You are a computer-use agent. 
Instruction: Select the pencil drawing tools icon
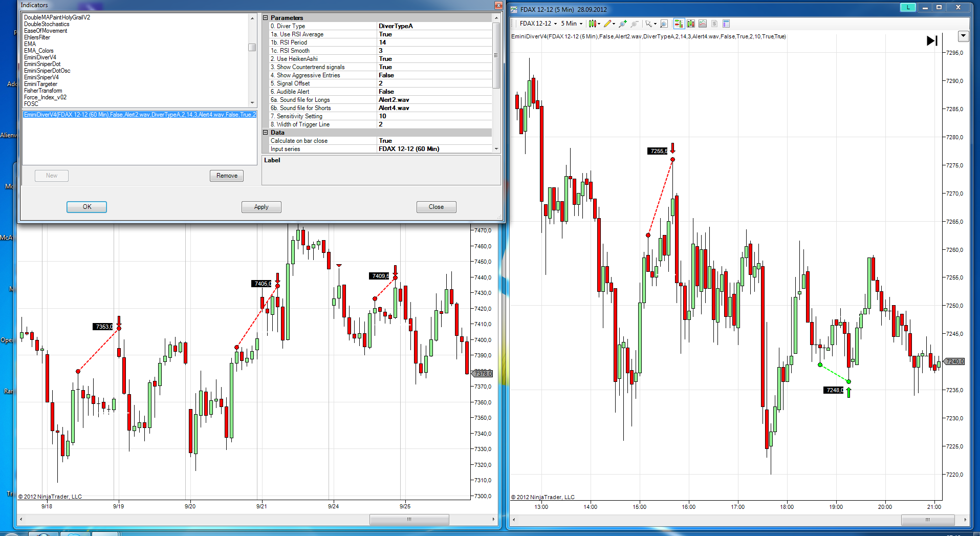click(x=607, y=24)
